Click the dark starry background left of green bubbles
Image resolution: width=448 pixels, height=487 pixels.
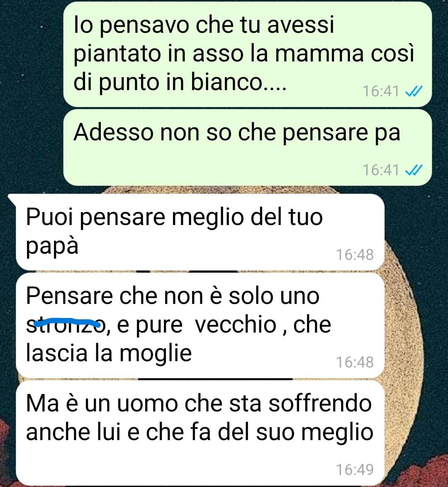[x=31, y=93]
